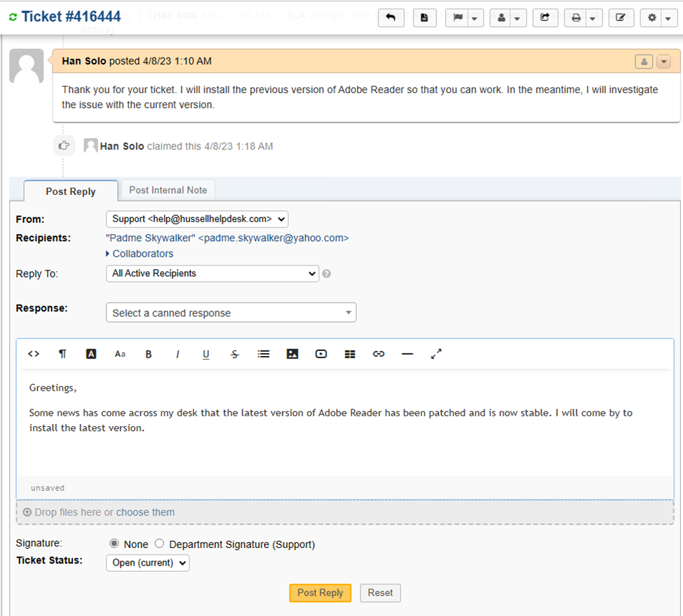Image resolution: width=683 pixels, height=616 pixels.
Task: Open the text color picker icon
Action: 91,354
